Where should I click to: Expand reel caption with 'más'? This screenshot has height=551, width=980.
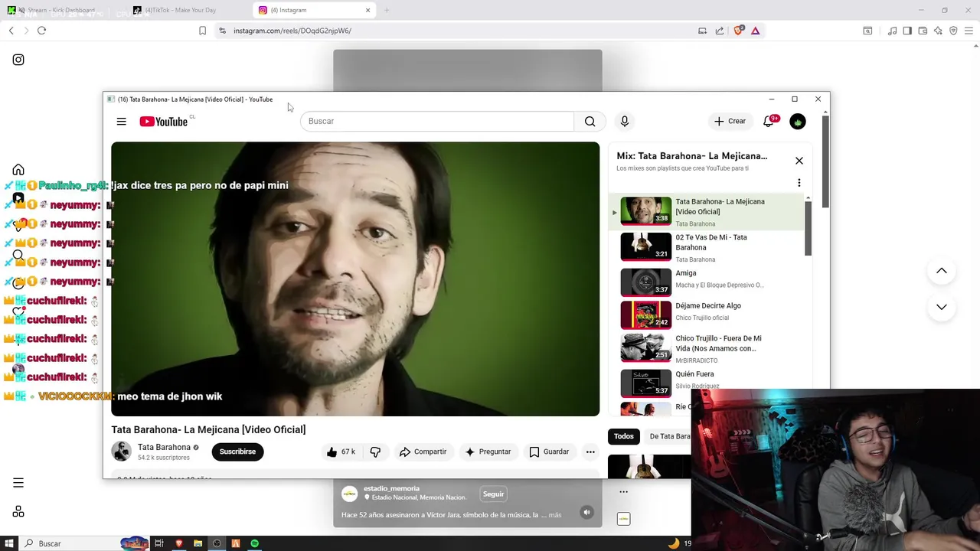click(x=555, y=515)
